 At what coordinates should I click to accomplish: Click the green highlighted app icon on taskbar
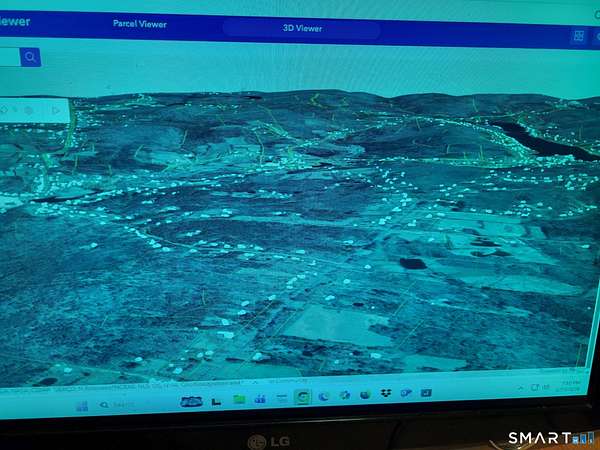pos(302,397)
